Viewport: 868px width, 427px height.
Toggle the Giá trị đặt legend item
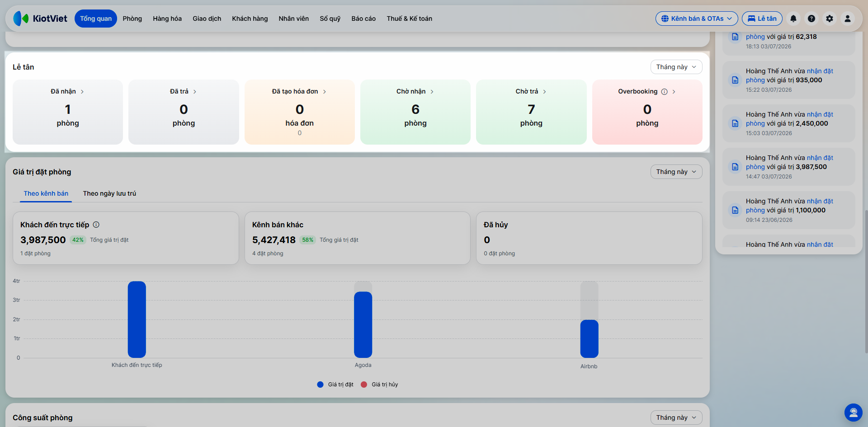(335, 385)
